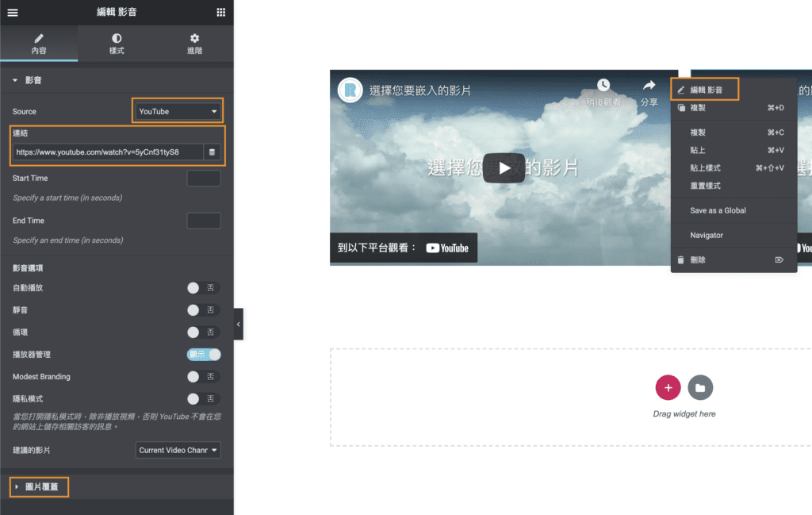The width and height of the screenshot is (812, 515).
Task: Open the Source dropdown set to YouTube
Action: pos(178,111)
